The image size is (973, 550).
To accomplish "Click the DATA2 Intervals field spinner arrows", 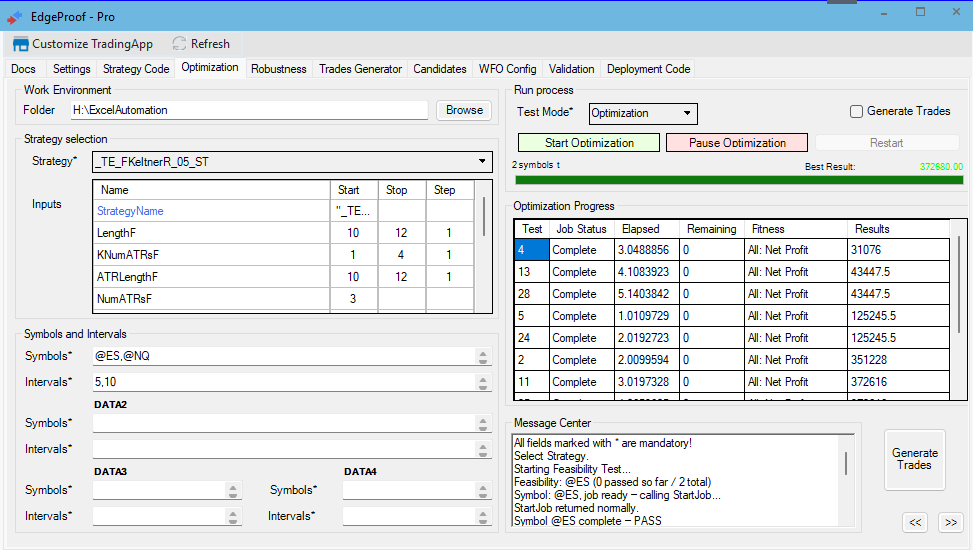I will click(x=483, y=450).
